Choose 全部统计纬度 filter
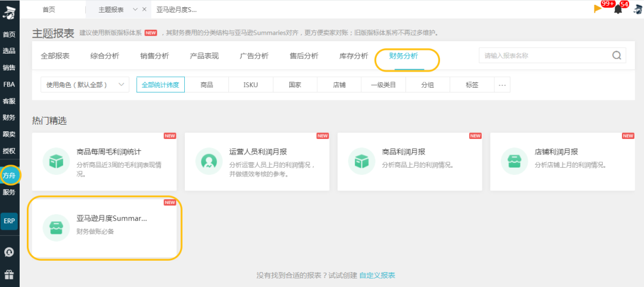The width and height of the screenshot is (644, 287). [160, 85]
